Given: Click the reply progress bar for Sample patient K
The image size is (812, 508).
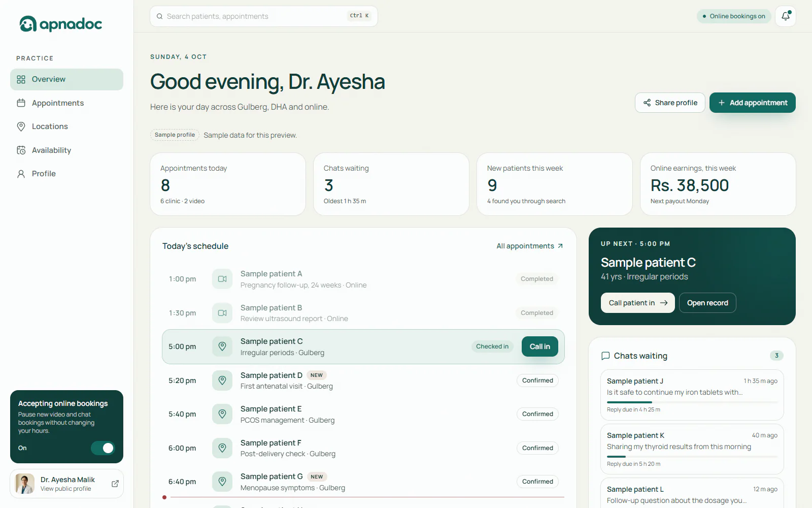Looking at the screenshot, I should pos(692,457).
